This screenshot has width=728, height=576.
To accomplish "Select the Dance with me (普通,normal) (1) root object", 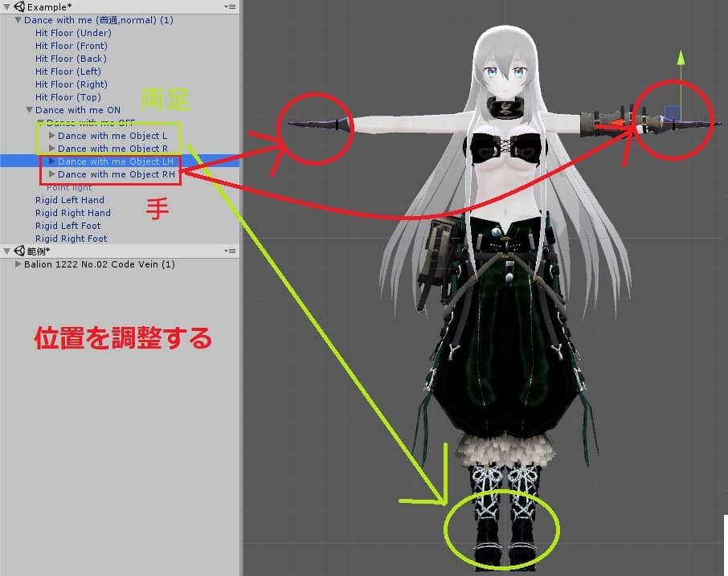I will 98,20.
